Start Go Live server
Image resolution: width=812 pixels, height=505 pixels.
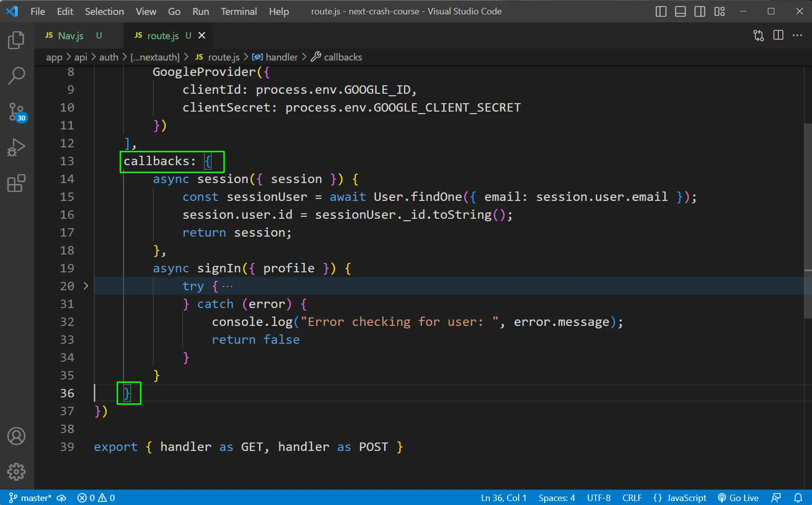(739, 498)
